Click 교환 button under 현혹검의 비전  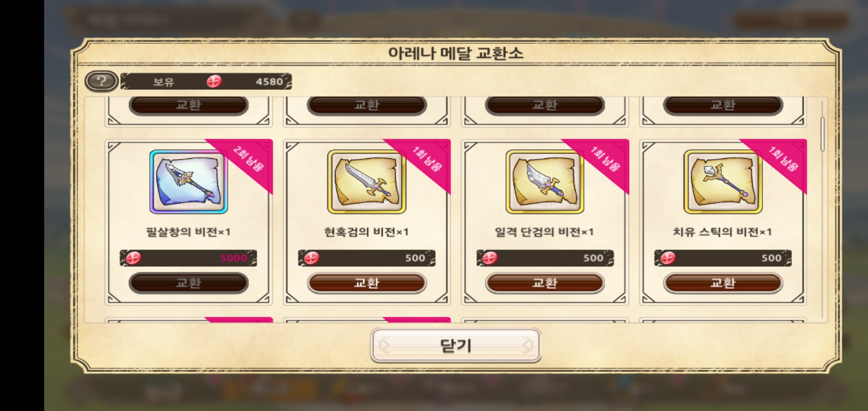[x=366, y=283]
